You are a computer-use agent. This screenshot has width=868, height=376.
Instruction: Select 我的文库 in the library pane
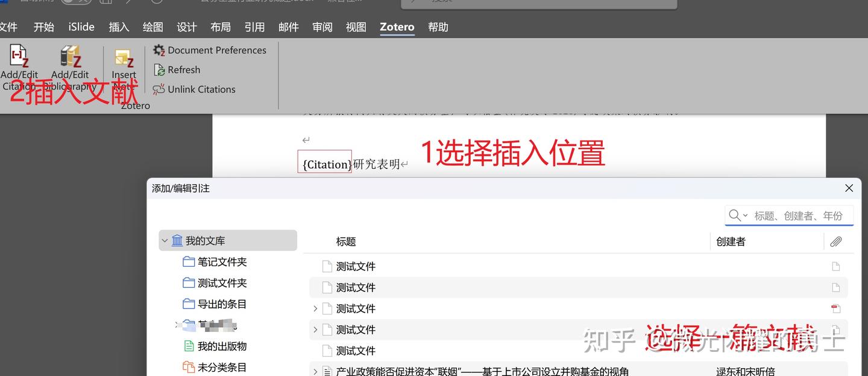228,241
